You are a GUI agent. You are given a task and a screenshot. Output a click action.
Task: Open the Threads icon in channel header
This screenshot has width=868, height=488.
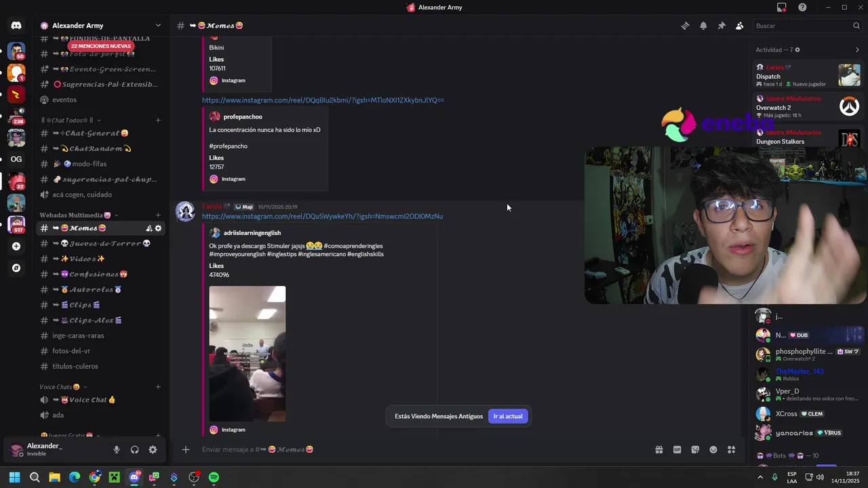point(685,26)
